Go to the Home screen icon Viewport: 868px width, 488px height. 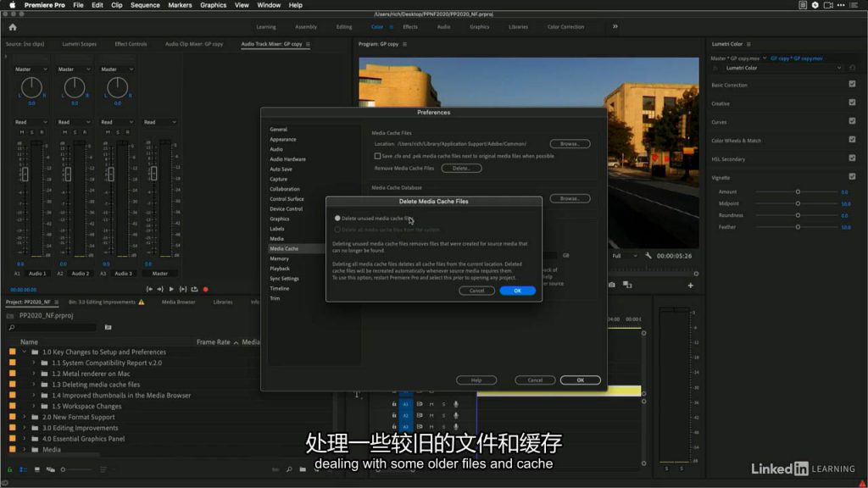point(13,27)
